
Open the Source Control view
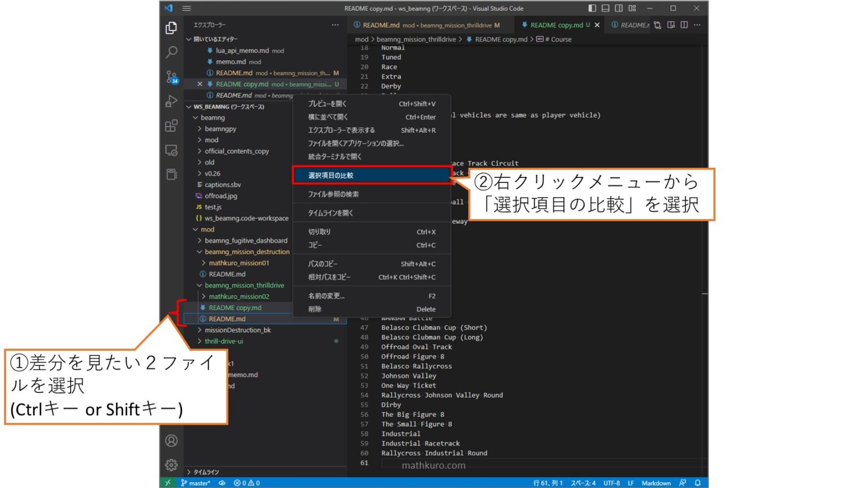[171, 76]
